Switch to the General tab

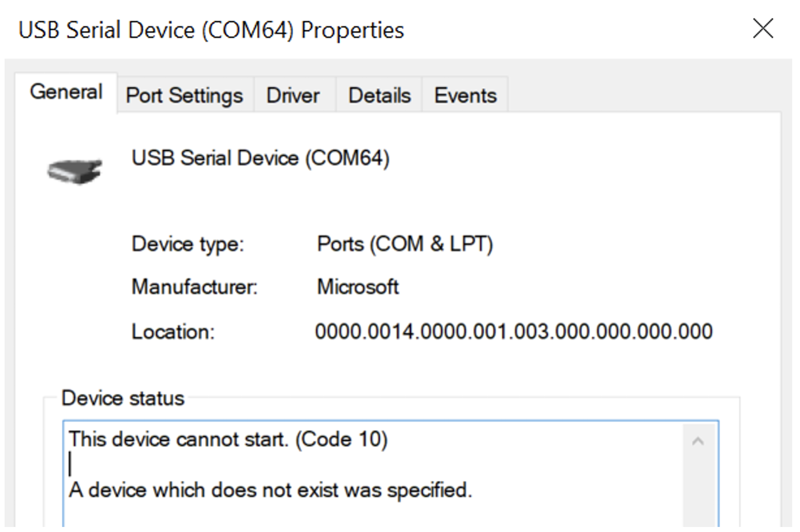pyautogui.click(x=66, y=92)
